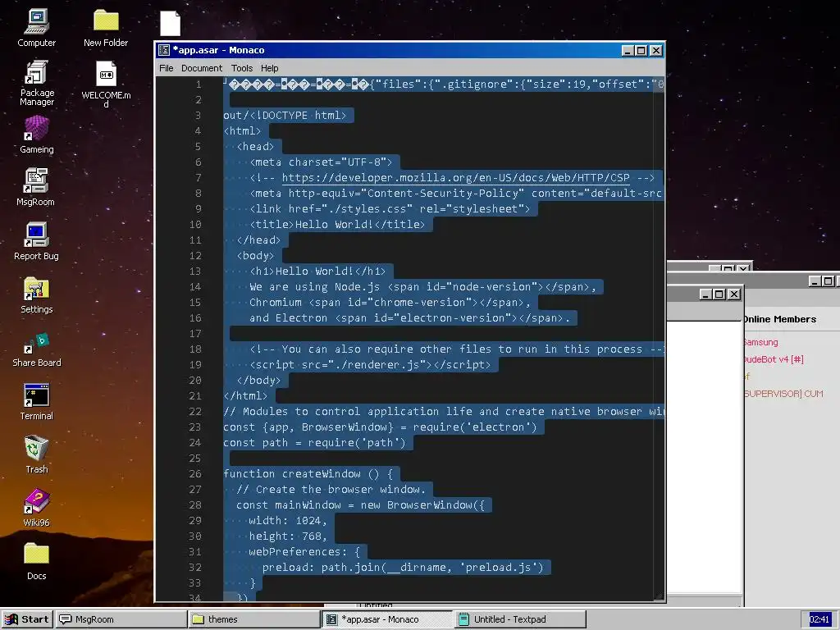
Task: Select Samsung in Online Members list
Action: click(760, 342)
